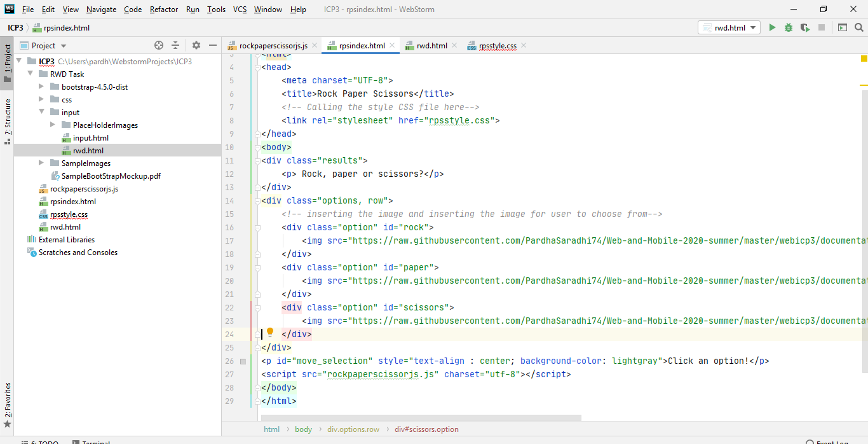The height and width of the screenshot is (444, 868).
Task: Open the Edit menu
Action: pyautogui.click(x=48, y=10)
